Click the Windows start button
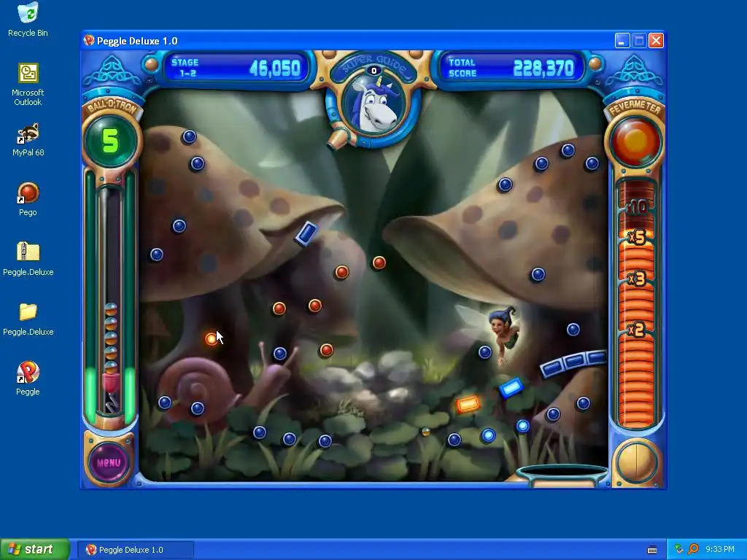The height and width of the screenshot is (560, 747). point(34,550)
